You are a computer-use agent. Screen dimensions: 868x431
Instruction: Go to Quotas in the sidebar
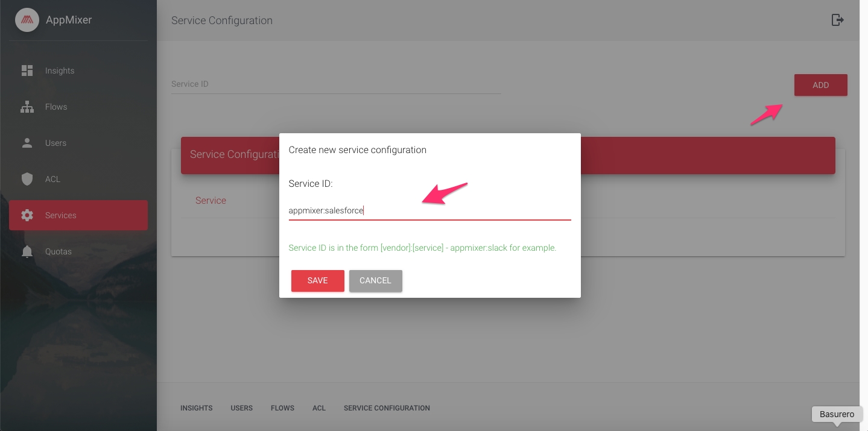pyautogui.click(x=59, y=251)
